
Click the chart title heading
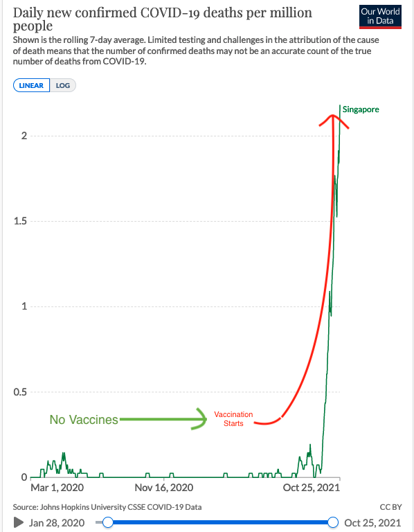[163, 19]
